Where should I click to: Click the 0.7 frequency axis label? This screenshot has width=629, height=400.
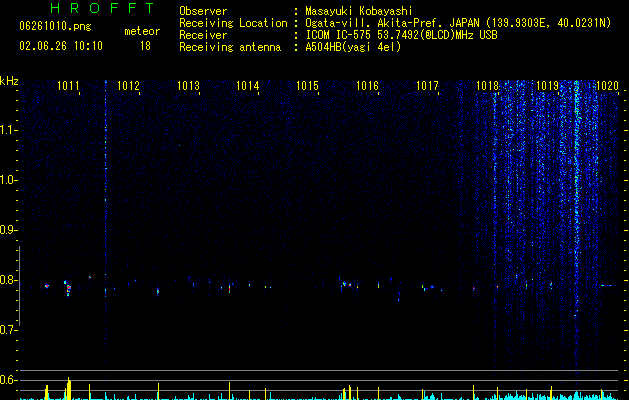coord(7,330)
